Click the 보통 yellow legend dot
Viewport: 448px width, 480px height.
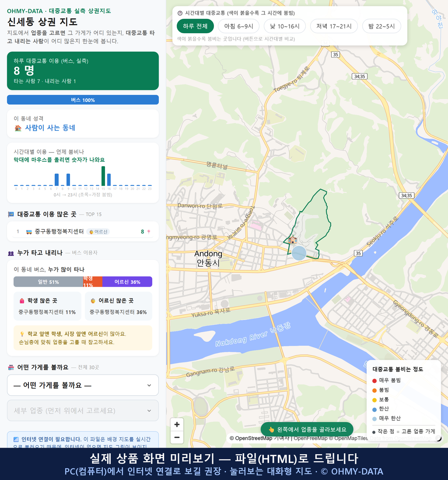click(x=374, y=400)
